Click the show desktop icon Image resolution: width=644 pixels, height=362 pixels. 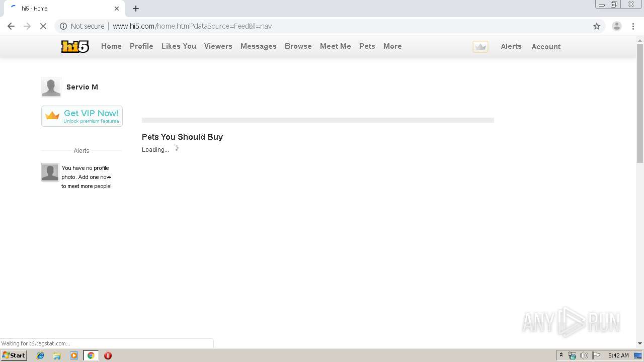click(638, 355)
